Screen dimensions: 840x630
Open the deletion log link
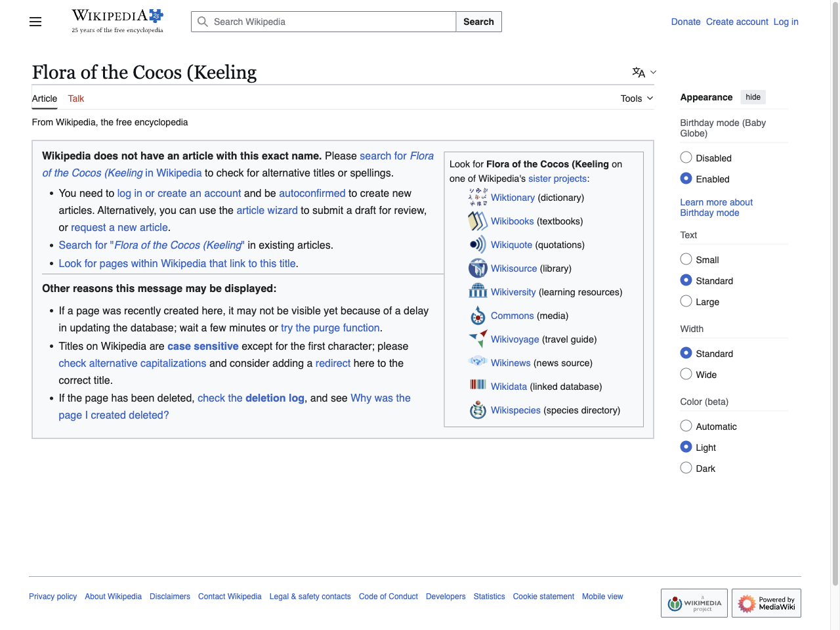coord(275,398)
